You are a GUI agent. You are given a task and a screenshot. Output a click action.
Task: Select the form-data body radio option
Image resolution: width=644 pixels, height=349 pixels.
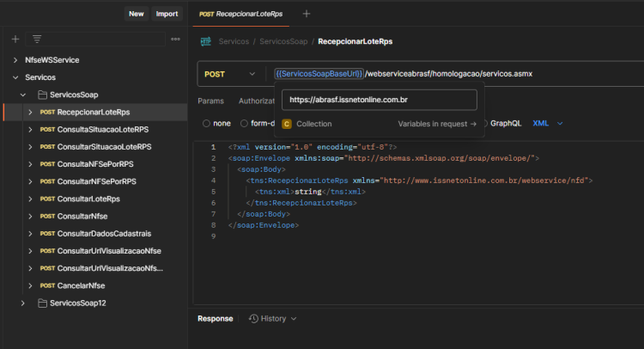pyautogui.click(x=244, y=123)
